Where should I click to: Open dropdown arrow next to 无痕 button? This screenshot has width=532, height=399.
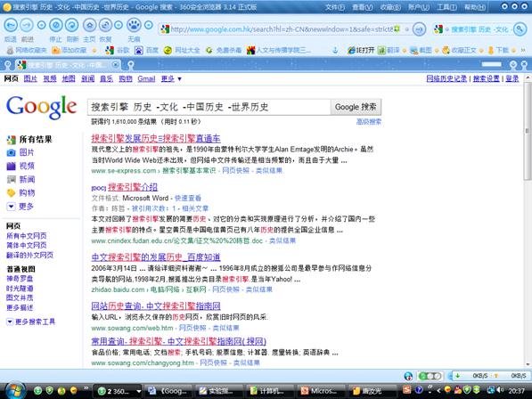148,25
